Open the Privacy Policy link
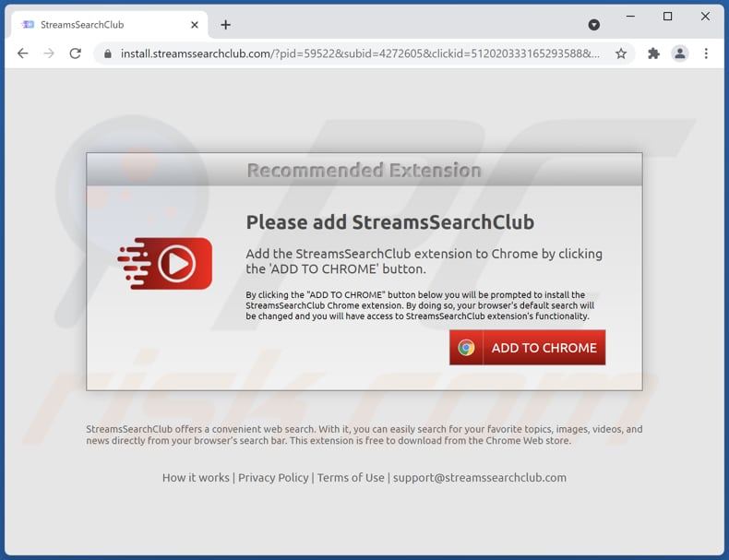This screenshot has width=729, height=560. [273, 477]
